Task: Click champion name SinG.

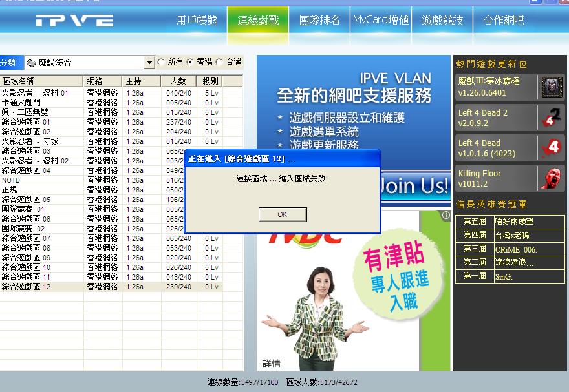Action: point(504,277)
